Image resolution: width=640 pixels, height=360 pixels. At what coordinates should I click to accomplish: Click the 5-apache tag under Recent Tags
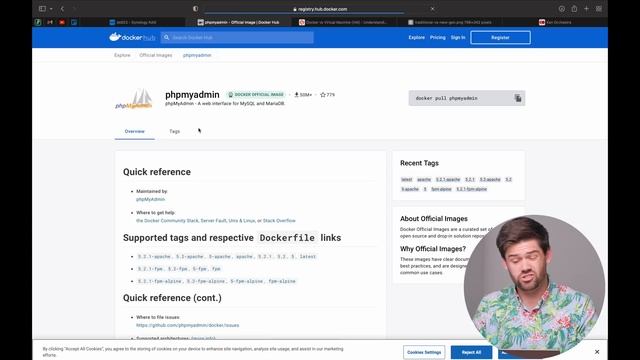tap(410, 189)
